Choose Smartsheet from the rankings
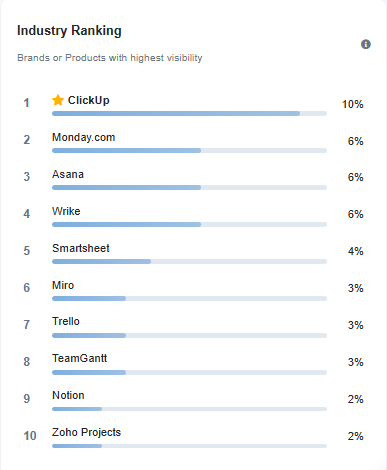Image resolution: width=387 pixels, height=470 pixels. (81, 248)
